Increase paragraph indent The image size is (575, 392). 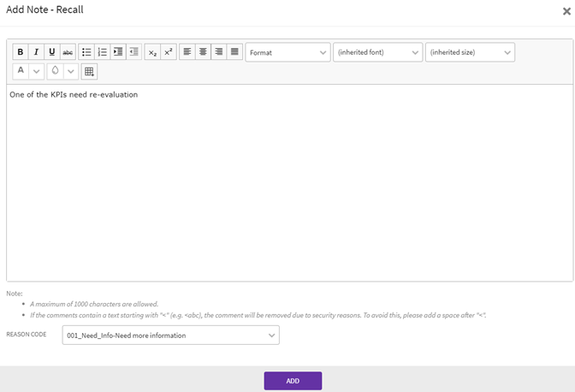coord(118,52)
